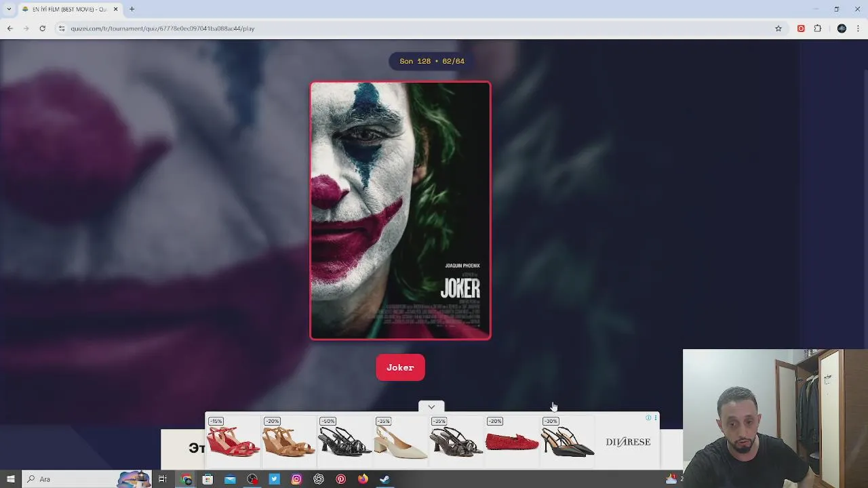
Task: Open site information icon in address bar
Action: 61,28
